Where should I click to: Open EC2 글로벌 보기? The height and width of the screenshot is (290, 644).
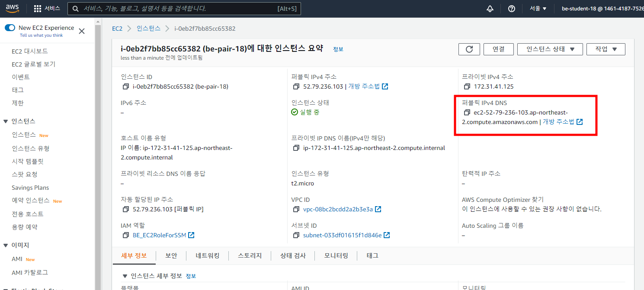(x=33, y=64)
